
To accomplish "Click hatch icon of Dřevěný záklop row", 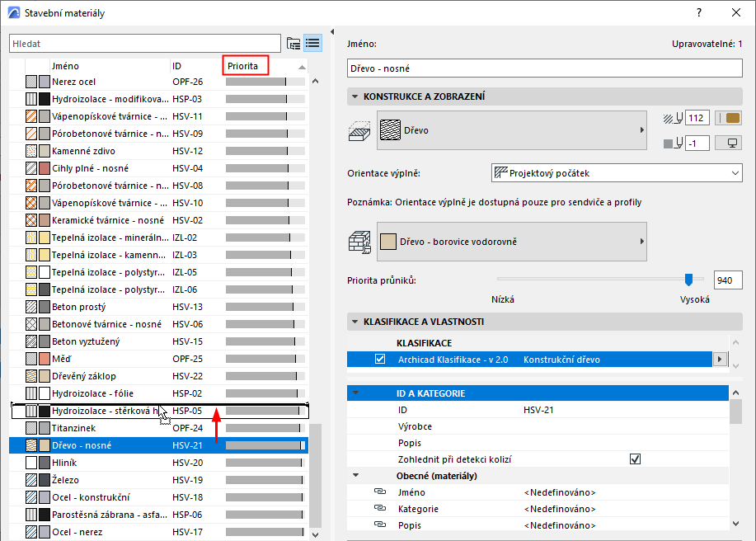I will tap(31, 376).
